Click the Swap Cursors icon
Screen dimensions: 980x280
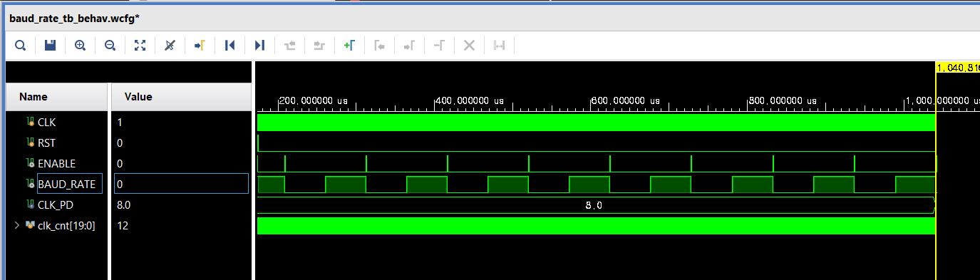[x=439, y=46]
